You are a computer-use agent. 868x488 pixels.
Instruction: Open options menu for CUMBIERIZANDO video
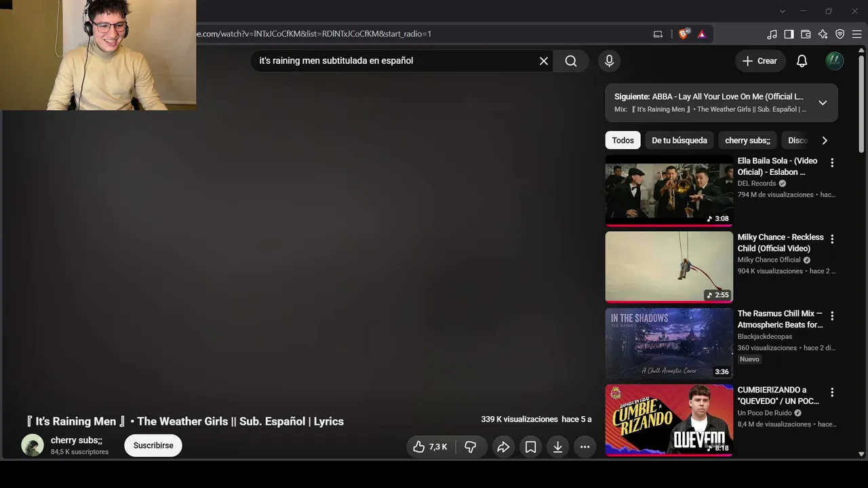pos(832,392)
